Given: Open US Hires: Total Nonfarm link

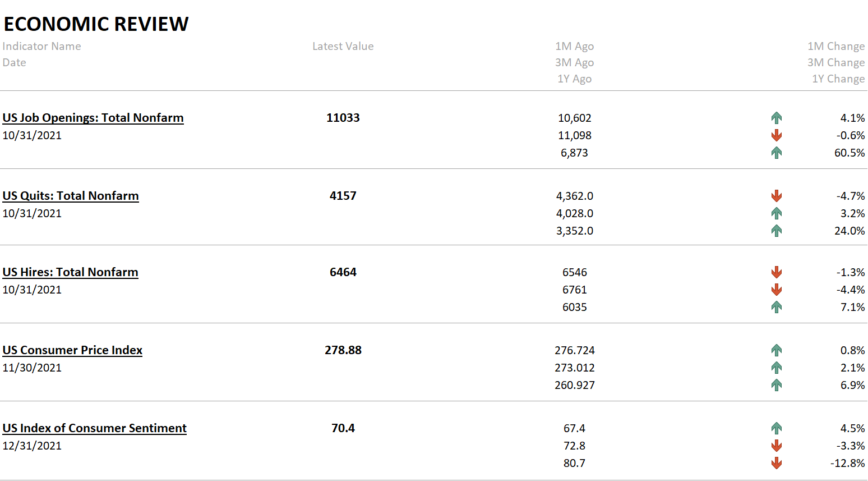Looking at the screenshot, I should (x=70, y=272).
